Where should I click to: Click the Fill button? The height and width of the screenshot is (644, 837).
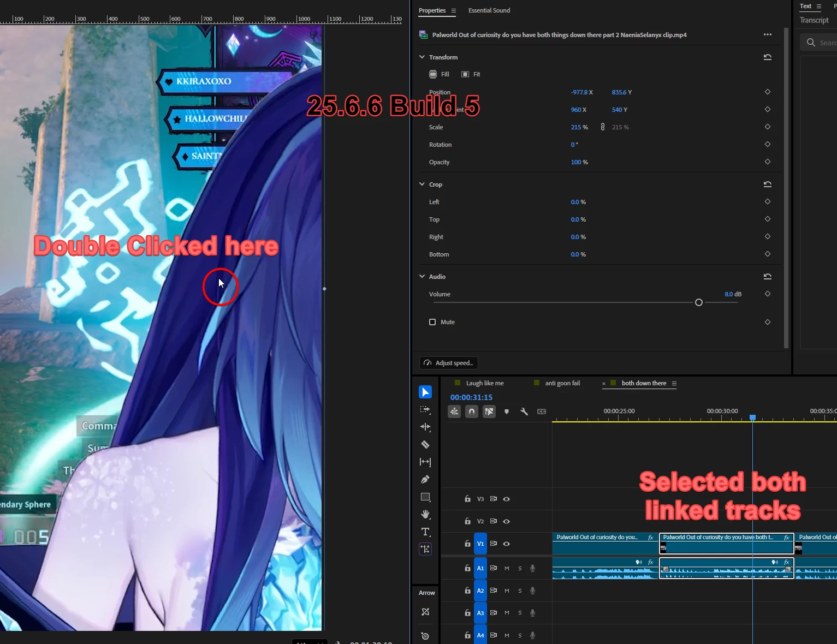[440, 74]
